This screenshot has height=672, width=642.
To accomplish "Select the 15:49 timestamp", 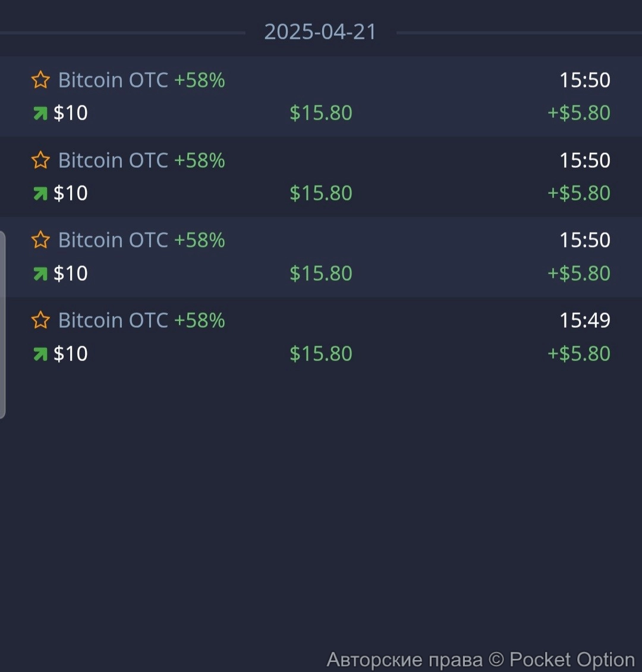I will [x=584, y=320].
